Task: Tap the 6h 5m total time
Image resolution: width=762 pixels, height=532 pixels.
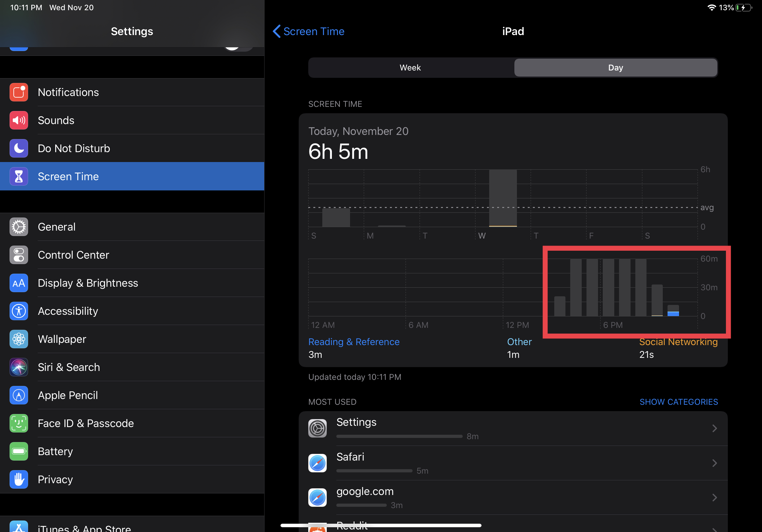Action: coord(338,151)
